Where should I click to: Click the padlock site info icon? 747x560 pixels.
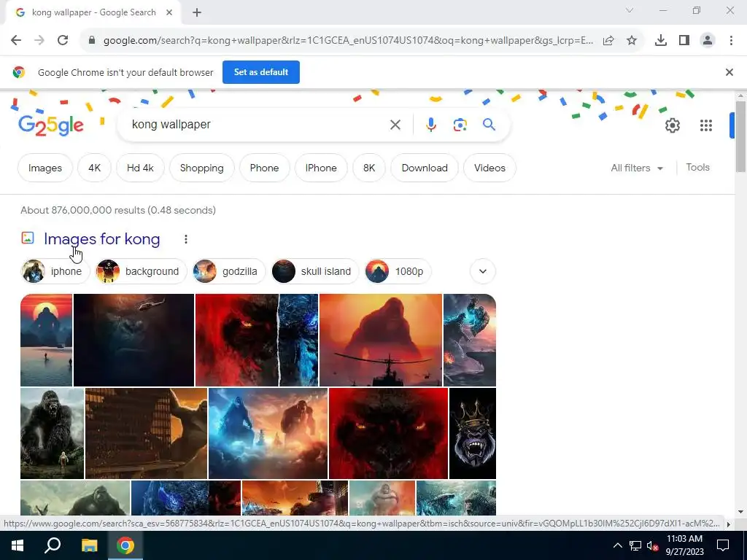pyautogui.click(x=92, y=41)
